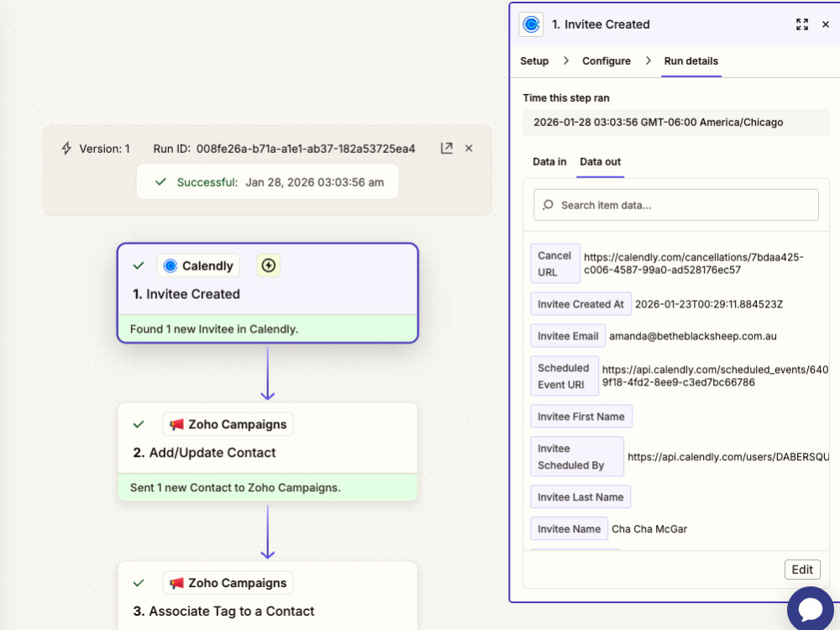Expand the step panel to fullscreen
Image resolution: width=840 pixels, height=630 pixels.
[802, 24]
